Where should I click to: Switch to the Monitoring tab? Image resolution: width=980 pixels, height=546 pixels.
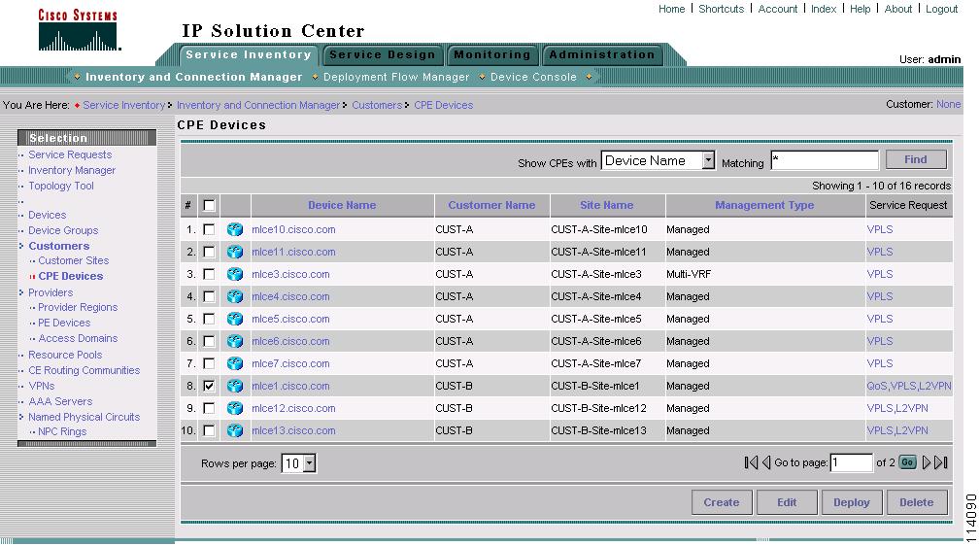[x=491, y=55]
